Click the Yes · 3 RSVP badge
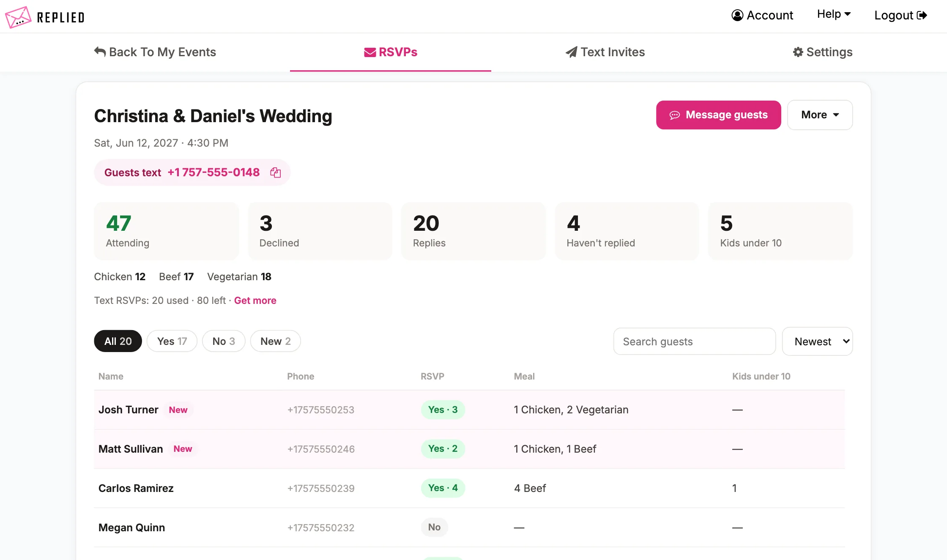The height and width of the screenshot is (560, 947). click(x=443, y=410)
